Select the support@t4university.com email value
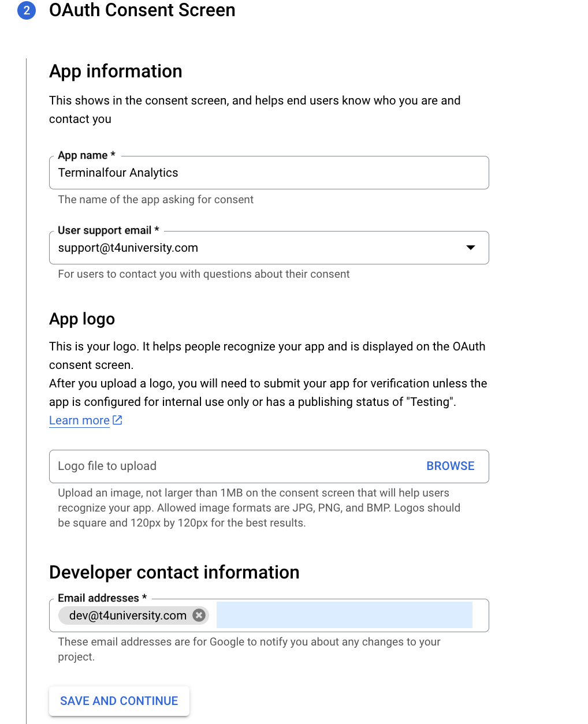 (128, 248)
